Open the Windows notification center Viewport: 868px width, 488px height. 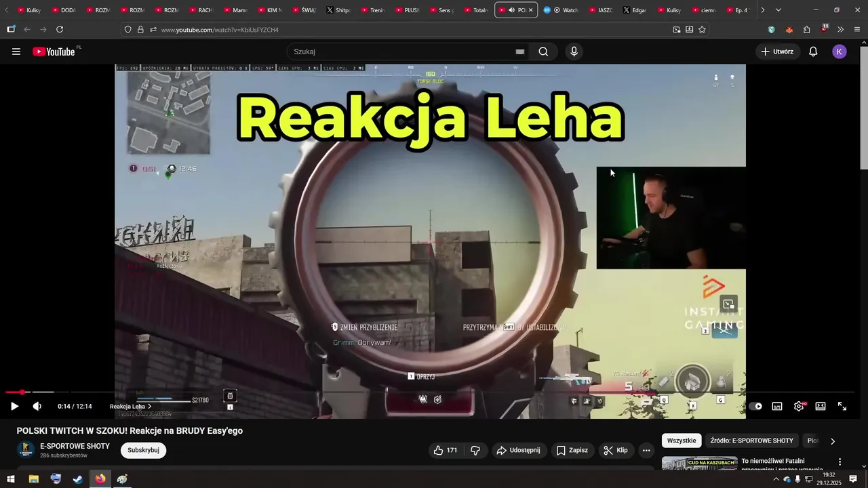point(853,479)
